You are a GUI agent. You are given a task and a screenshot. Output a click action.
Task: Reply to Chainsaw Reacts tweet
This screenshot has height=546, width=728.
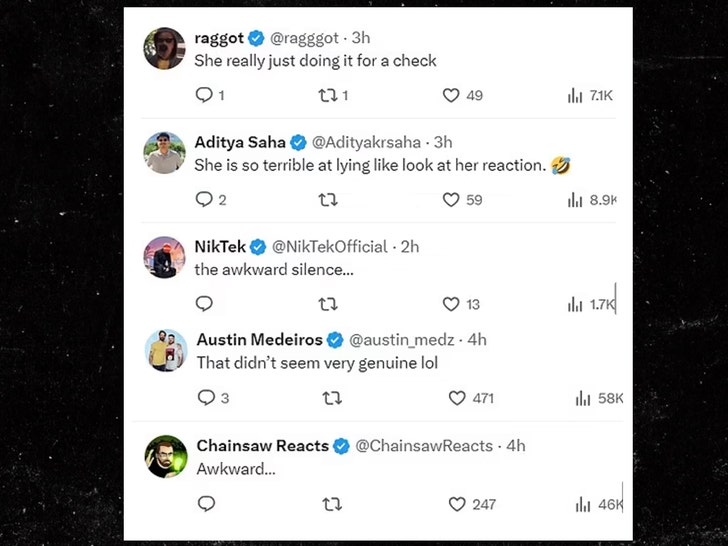[x=206, y=504]
